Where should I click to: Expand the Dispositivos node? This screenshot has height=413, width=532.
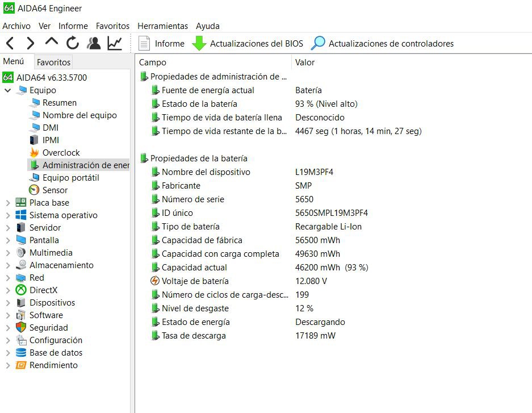pyautogui.click(x=8, y=303)
